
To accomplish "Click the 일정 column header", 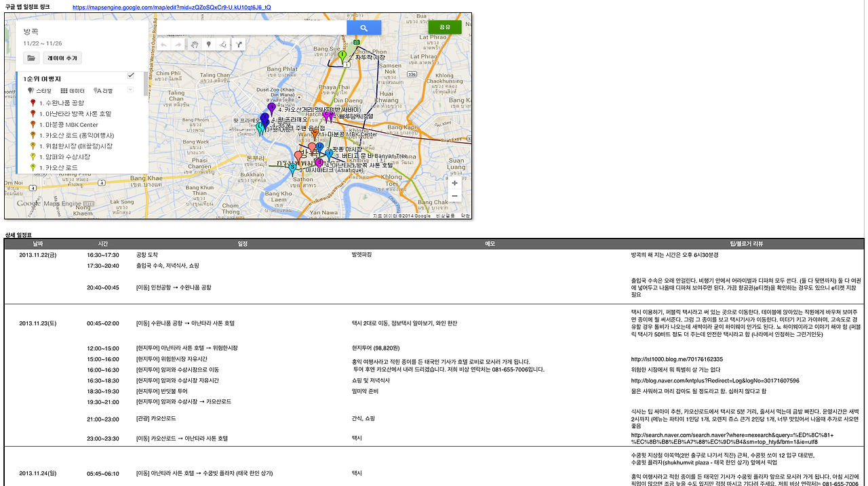I will [x=242, y=243].
